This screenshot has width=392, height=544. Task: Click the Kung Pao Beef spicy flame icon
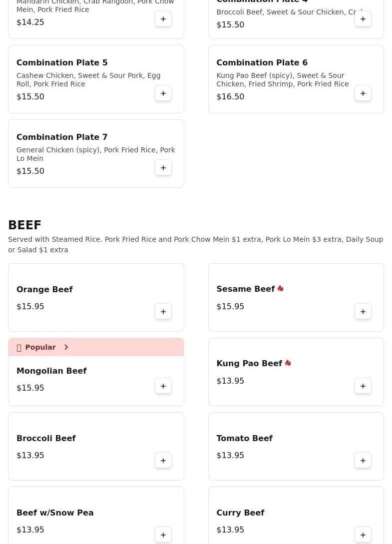288,363
